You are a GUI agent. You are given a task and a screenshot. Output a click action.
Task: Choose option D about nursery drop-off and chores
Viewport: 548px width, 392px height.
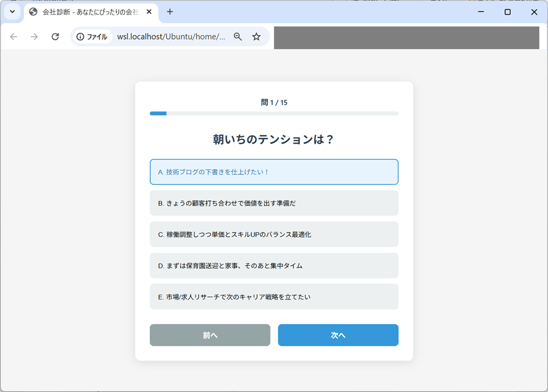(x=274, y=265)
